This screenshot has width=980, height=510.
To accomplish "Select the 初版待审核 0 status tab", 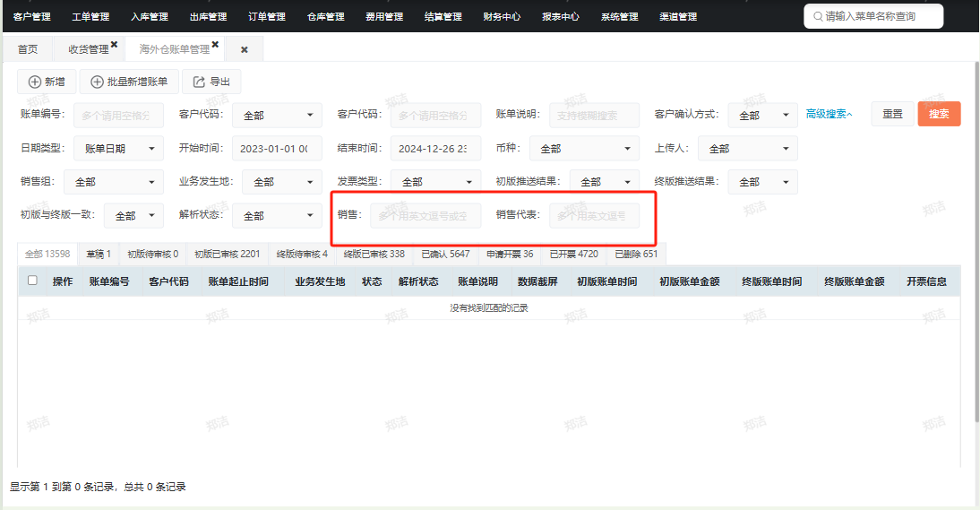I will click(x=152, y=254).
